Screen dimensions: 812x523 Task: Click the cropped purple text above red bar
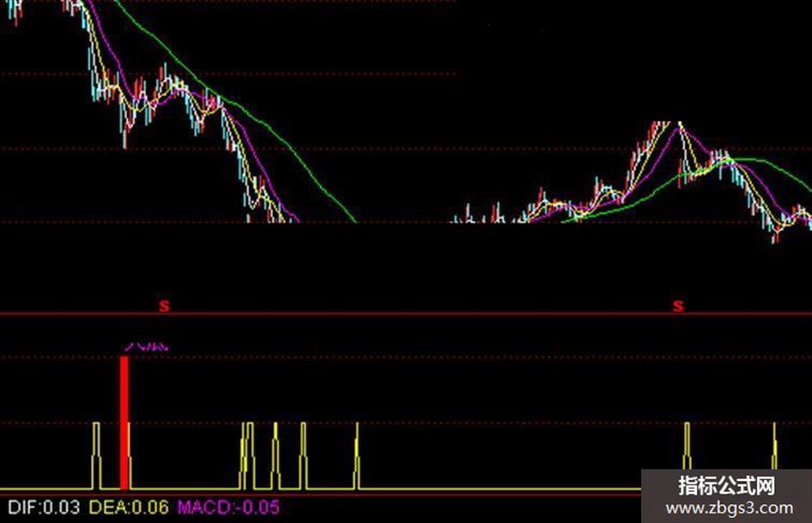147,346
